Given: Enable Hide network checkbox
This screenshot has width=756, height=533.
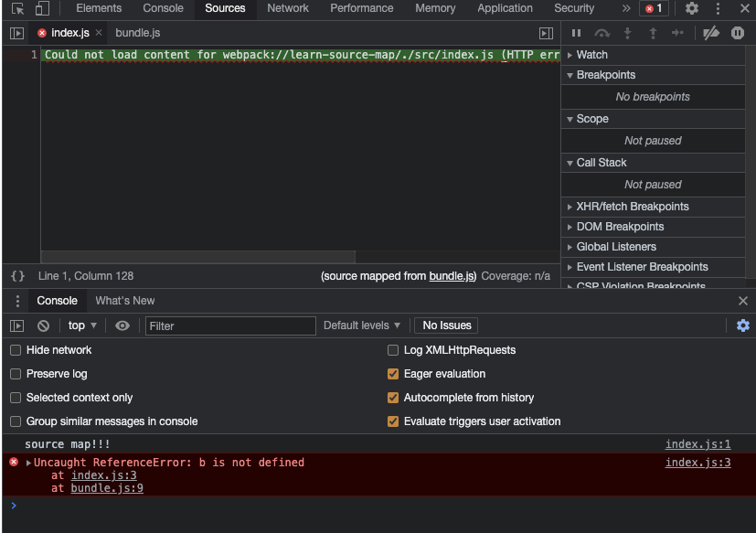Looking at the screenshot, I should coord(16,350).
